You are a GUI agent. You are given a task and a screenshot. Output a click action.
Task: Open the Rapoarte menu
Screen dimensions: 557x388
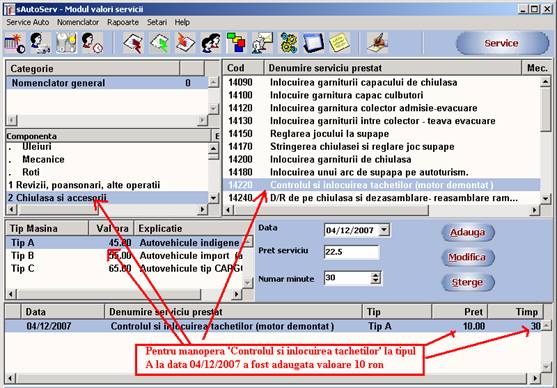[123, 22]
